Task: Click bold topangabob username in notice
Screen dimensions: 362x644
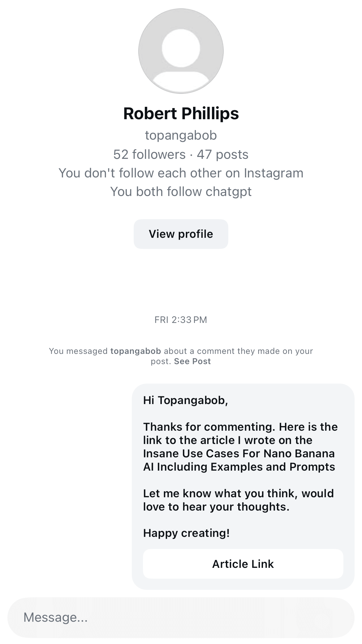Action: (x=136, y=351)
